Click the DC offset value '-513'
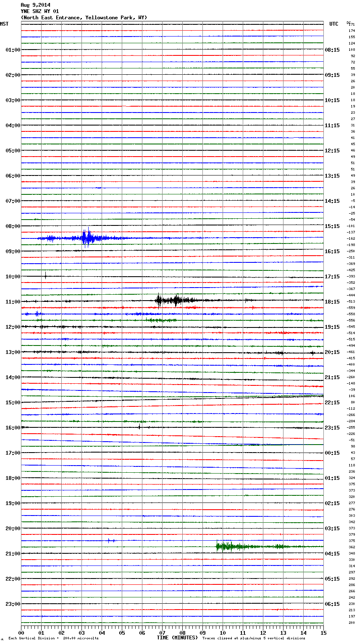Screen dimensions: 357x644 [351, 302]
